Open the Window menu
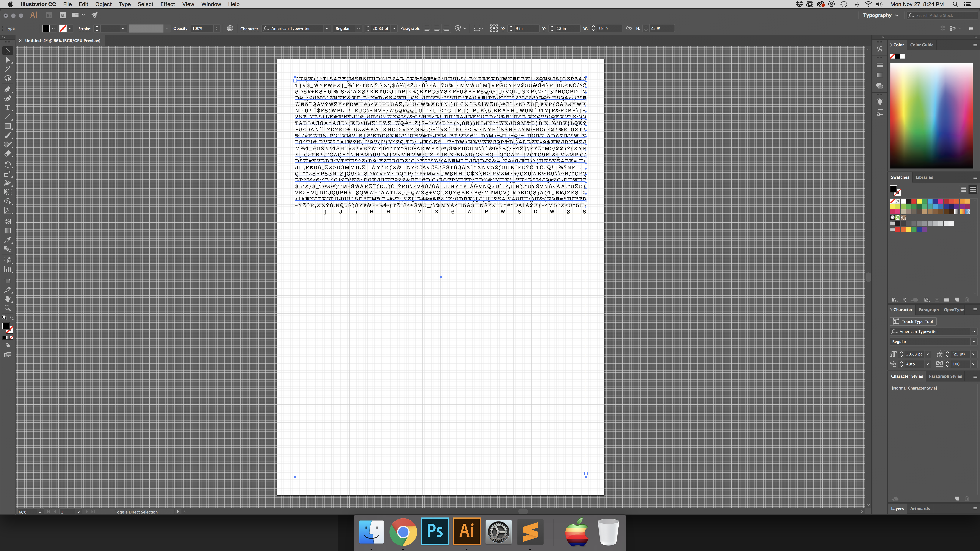The image size is (980, 551). (x=211, y=4)
